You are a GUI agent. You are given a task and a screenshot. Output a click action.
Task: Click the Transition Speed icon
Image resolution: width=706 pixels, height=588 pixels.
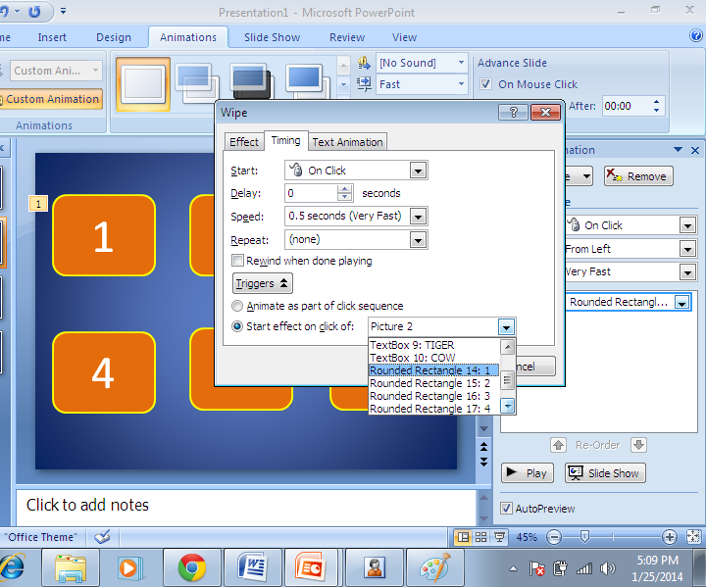[364, 84]
